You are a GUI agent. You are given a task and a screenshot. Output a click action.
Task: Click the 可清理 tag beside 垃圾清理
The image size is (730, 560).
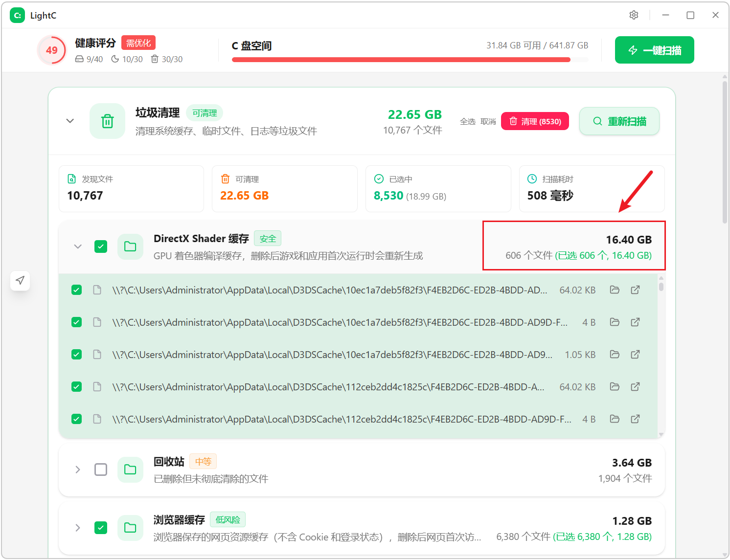tap(205, 113)
